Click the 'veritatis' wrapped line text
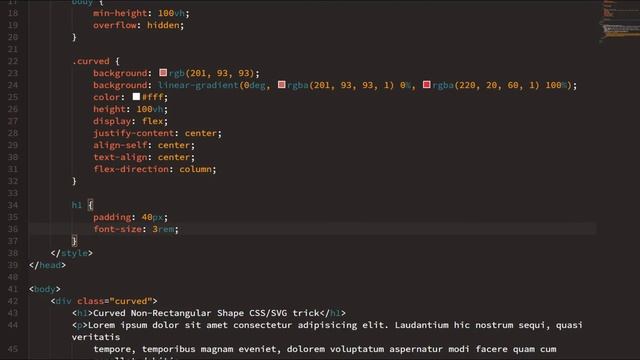Viewport: 640px width, 360px height. click(x=96, y=337)
